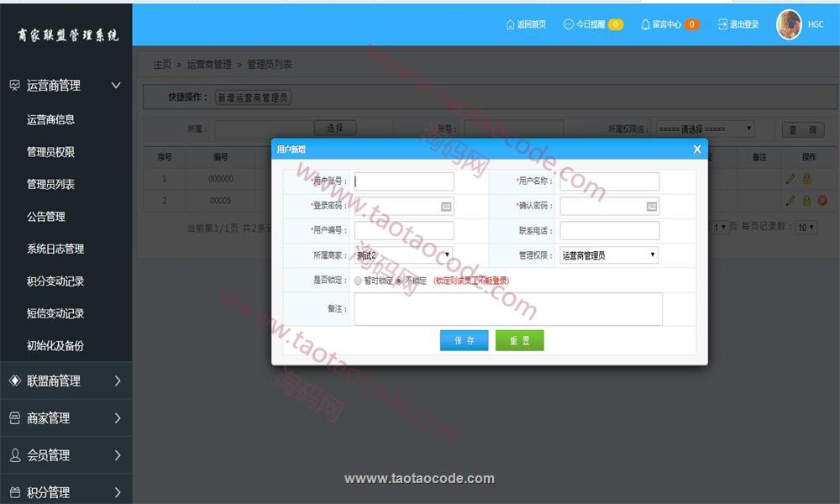Click the blue 保存 button

click(x=464, y=340)
